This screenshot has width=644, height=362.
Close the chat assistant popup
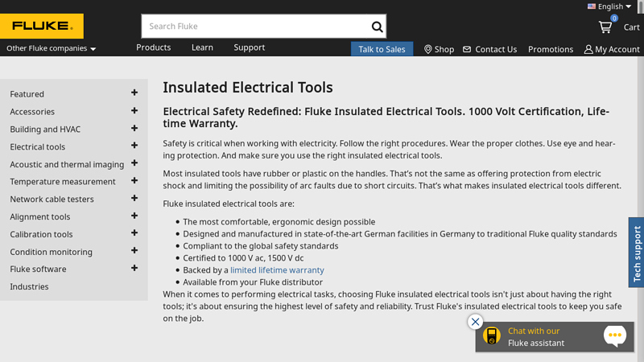[x=475, y=322]
